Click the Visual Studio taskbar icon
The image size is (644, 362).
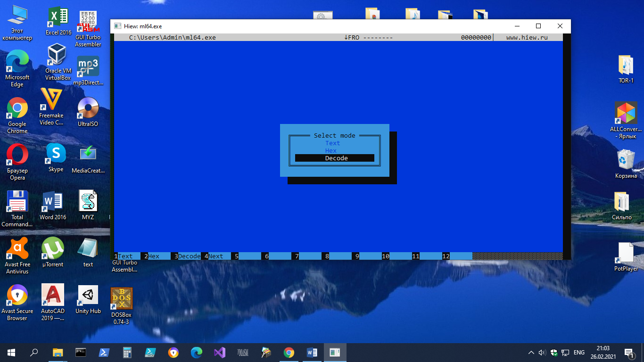[x=219, y=353]
